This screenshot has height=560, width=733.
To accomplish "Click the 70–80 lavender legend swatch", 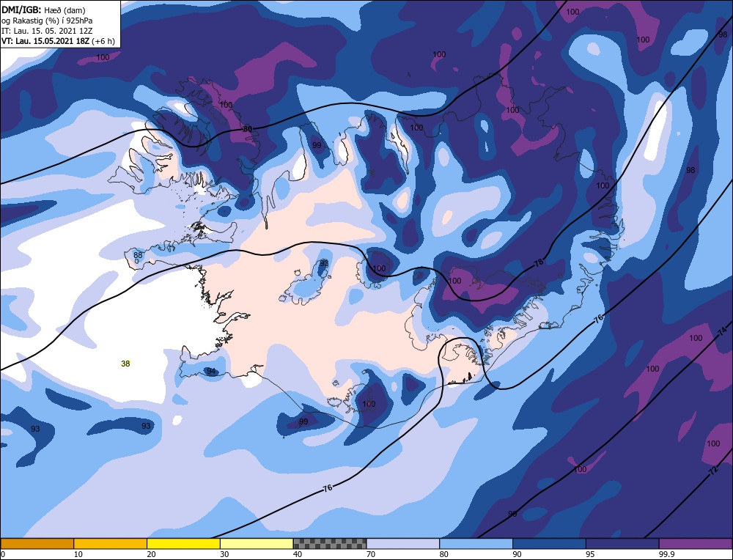I will pos(403,543).
